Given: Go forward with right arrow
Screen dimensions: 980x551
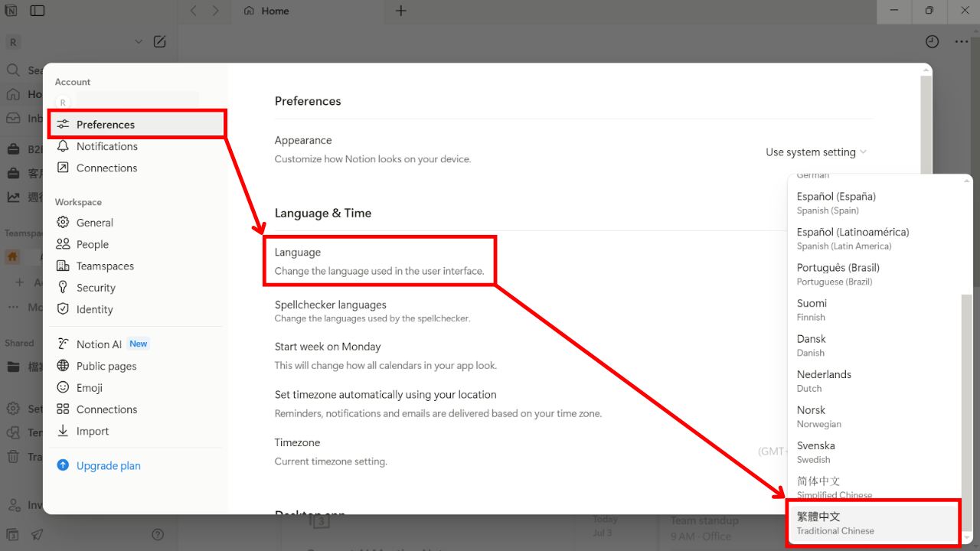Looking at the screenshot, I should coord(216,11).
